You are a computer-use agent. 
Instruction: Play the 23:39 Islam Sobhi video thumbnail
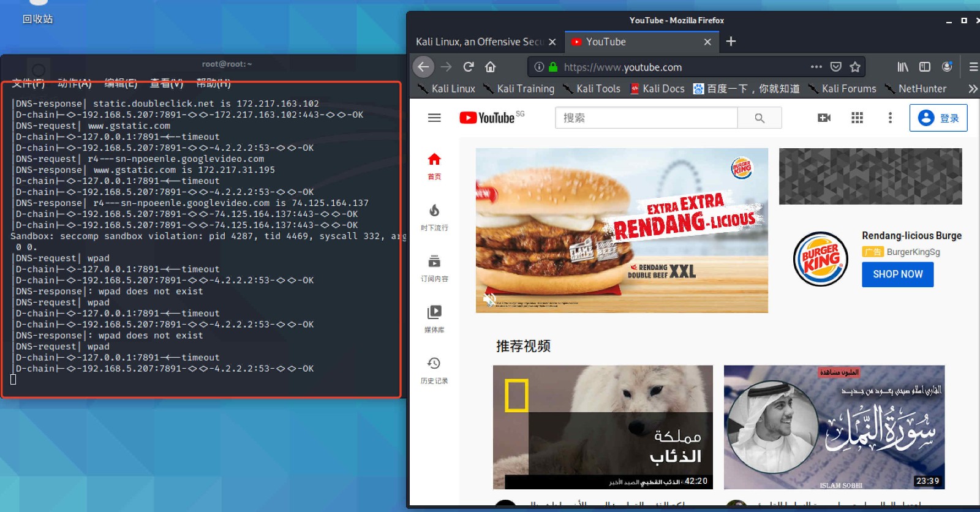click(834, 427)
